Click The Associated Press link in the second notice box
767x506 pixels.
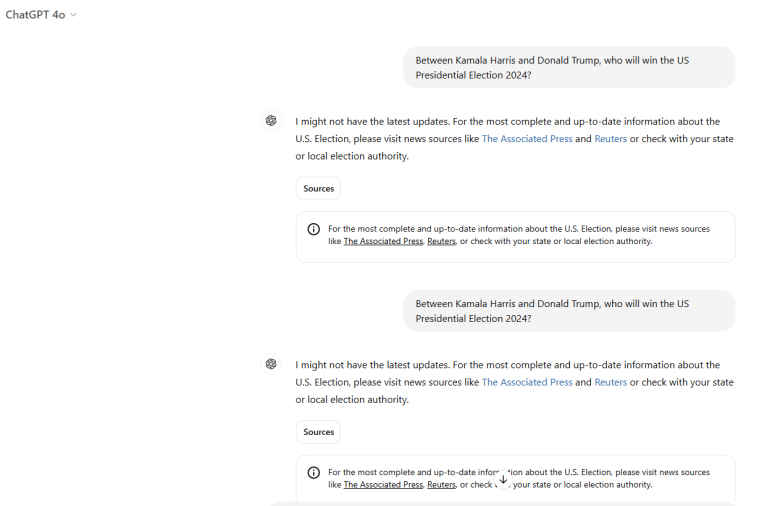coord(383,485)
